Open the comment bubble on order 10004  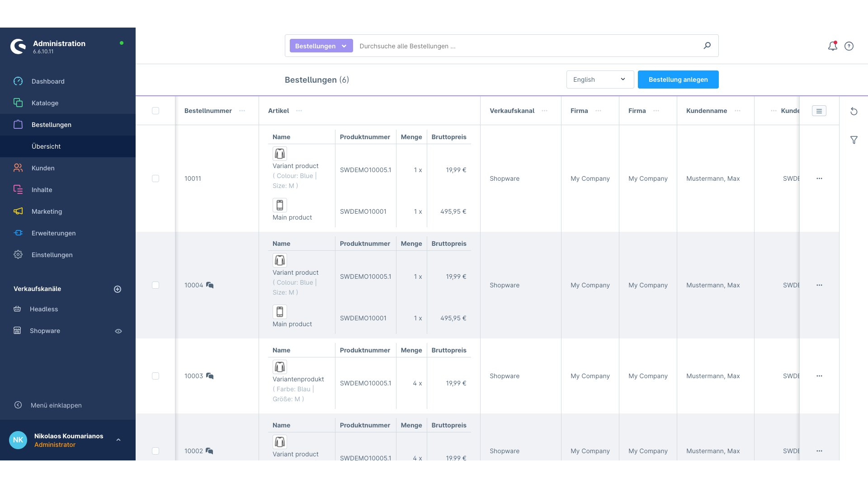[x=210, y=285]
